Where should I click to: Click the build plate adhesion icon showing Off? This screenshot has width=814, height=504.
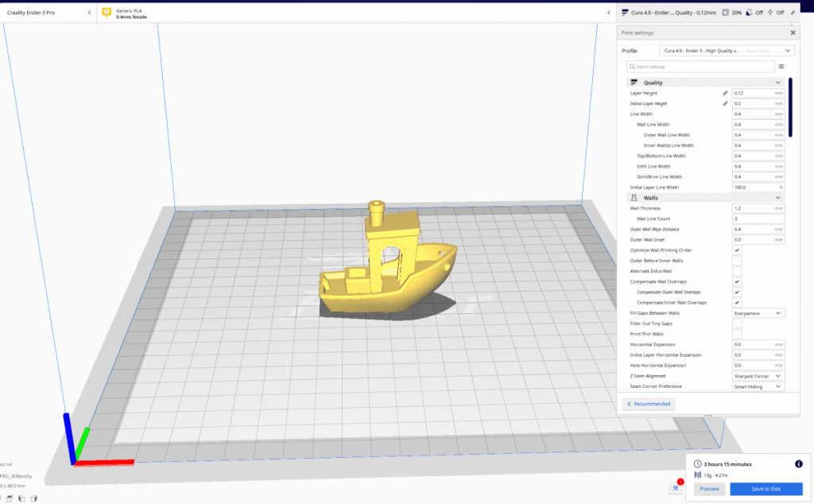[x=772, y=13]
